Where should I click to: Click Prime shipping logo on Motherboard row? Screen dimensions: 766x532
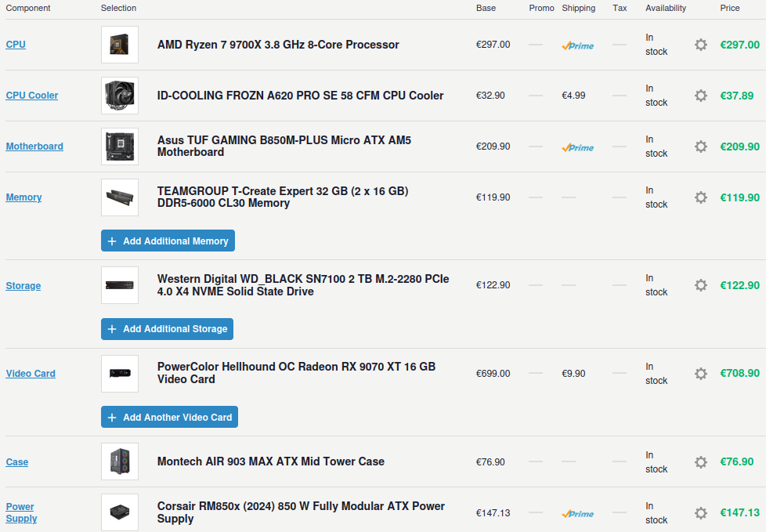click(x=578, y=147)
